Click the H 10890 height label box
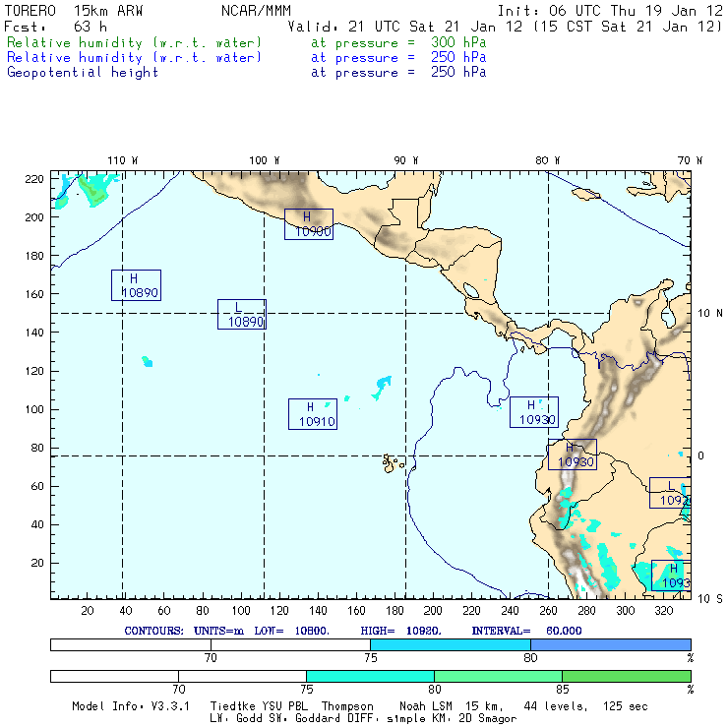Image resolution: width=728 pixels, height=728 pixels. tap(136, 285)
